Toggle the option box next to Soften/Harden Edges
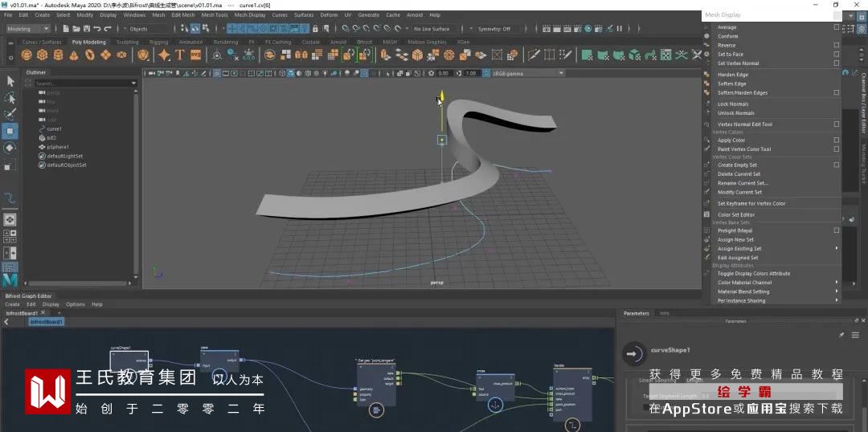 tap(837, 93)
